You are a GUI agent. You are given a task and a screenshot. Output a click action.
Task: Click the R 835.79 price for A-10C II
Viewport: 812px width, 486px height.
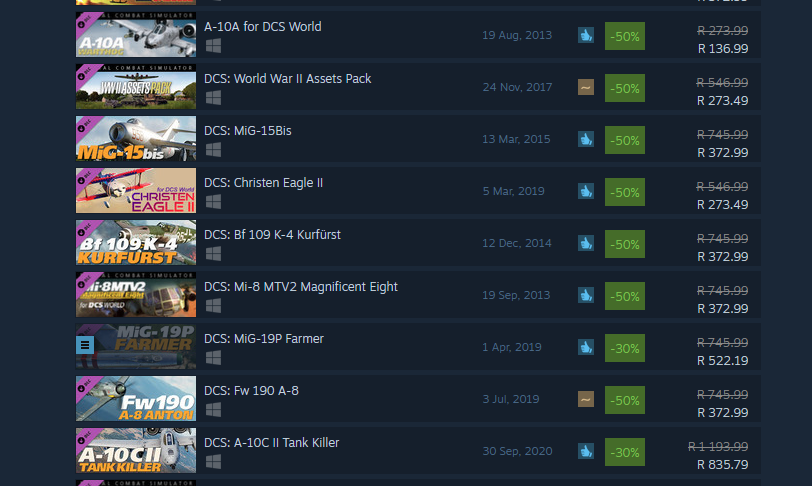pyautogui.click(x=722, y=465)
